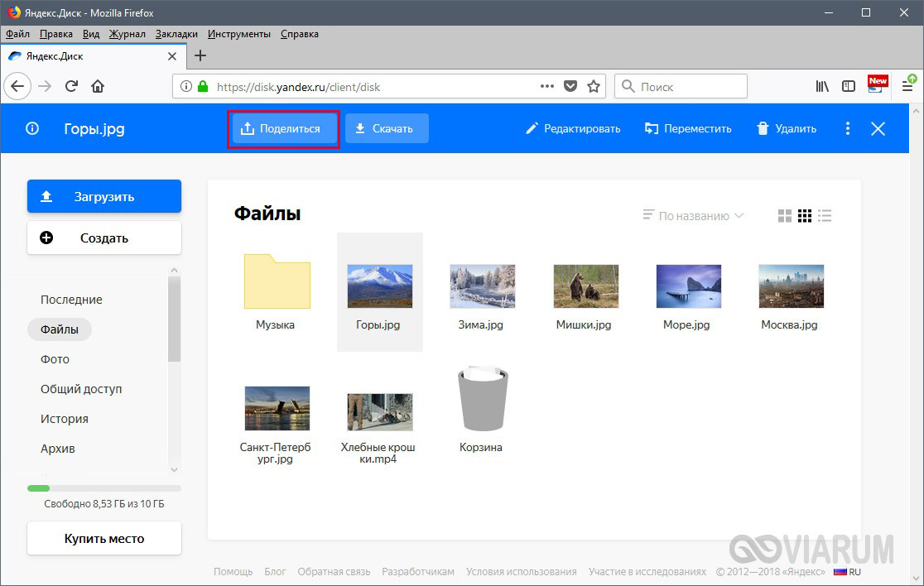Click Редактировать to edit the file
This screenshot has width=924, height=586.
pyautogui.click(x=573, y=128)
